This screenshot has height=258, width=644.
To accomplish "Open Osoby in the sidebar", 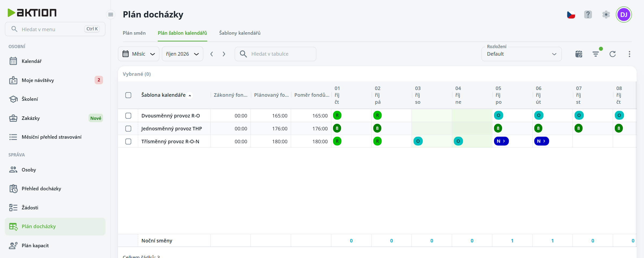I will pos(55,170).
